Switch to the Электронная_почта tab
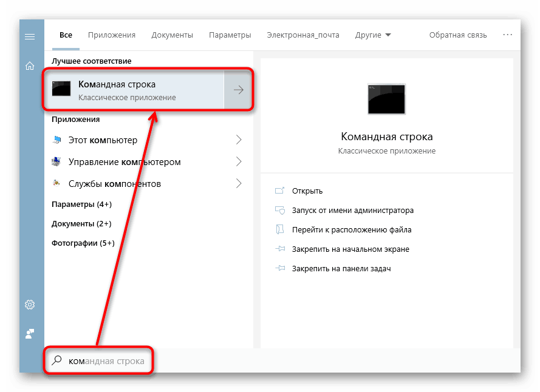The height and width of the screenshot is (392, 540). tap(303, 35)
